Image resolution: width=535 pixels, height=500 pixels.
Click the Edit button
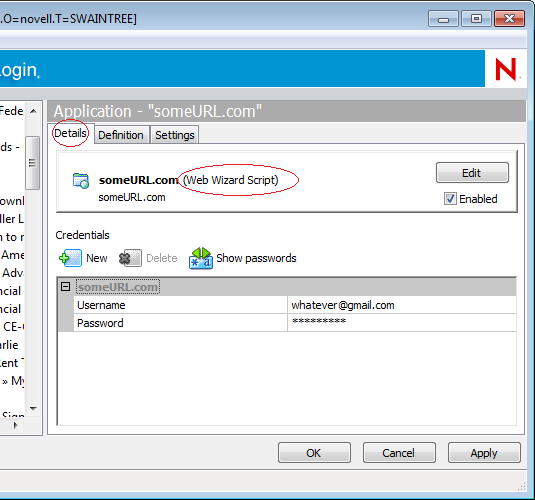click(x=472, y=173)
